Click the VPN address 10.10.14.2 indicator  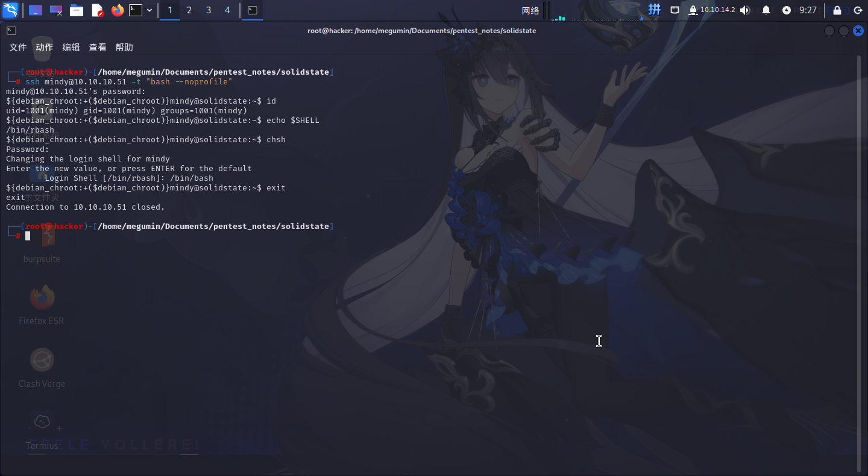pyautogui.click(x=711, y=10)
